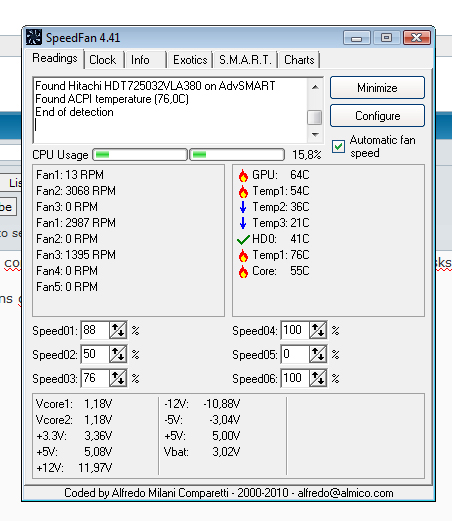
Task: Maximize the SpeedFan window
Action: point(387,38)
